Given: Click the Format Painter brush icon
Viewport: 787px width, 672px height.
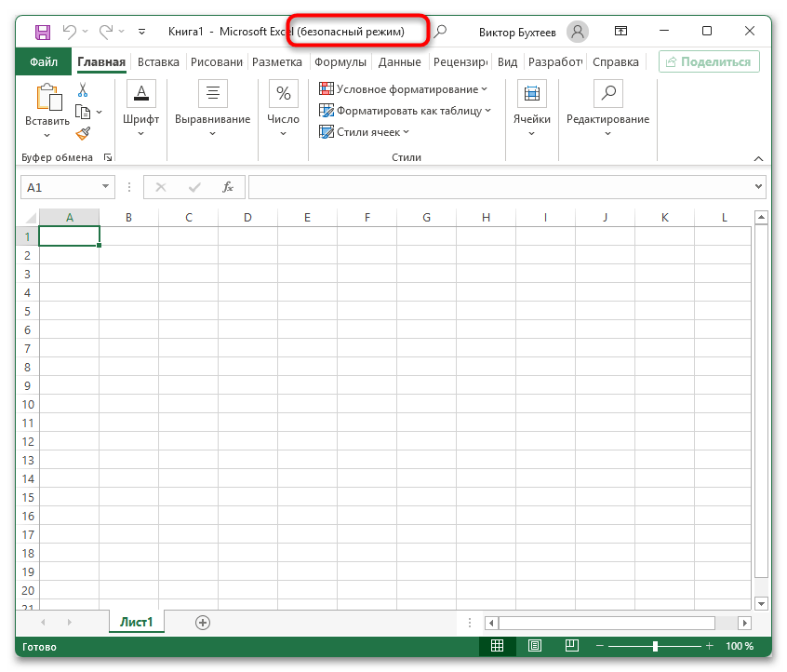Looking at the screenshot, I should pos(82,133).
